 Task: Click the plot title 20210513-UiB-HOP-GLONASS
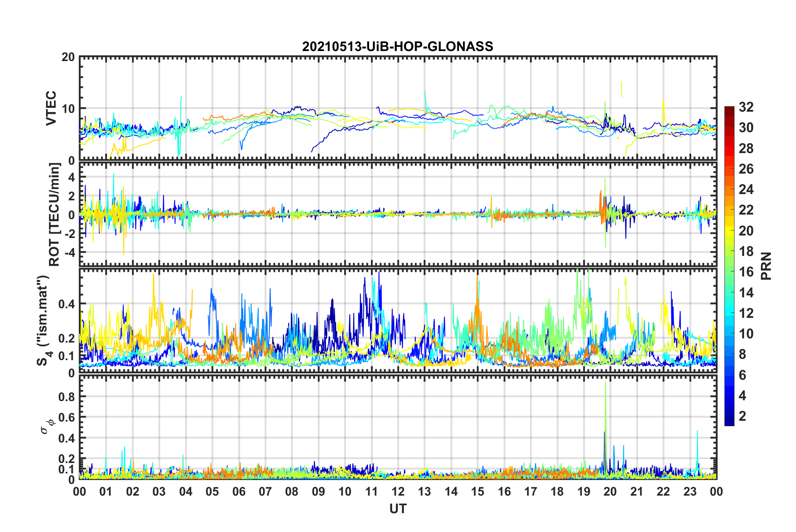(398, 46)
